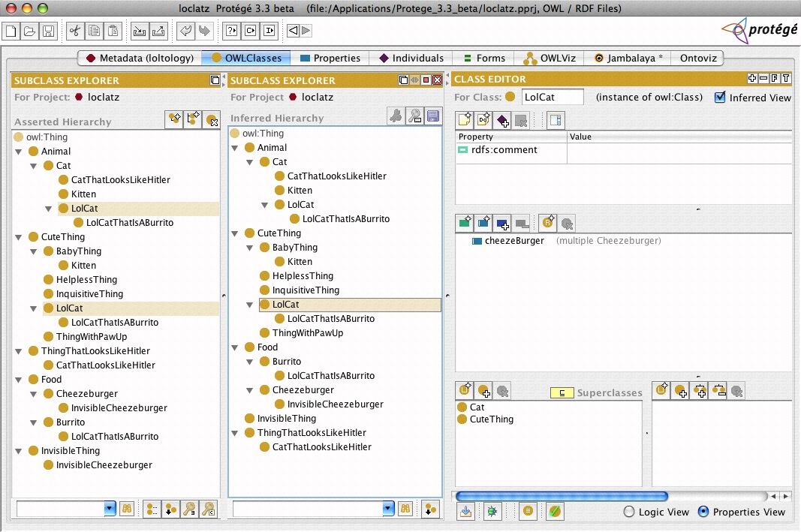Click the New Project toolbar icon

(x=11, y=31)
